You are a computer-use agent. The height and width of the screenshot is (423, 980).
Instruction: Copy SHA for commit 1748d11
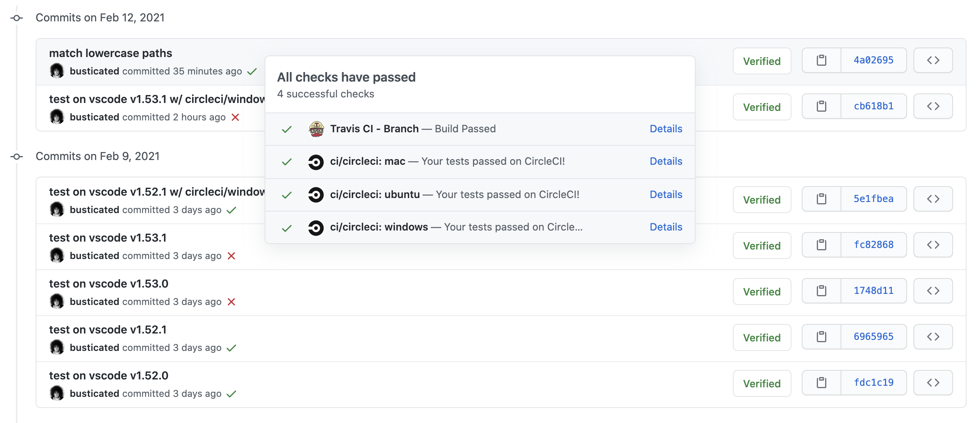(822, 291)
